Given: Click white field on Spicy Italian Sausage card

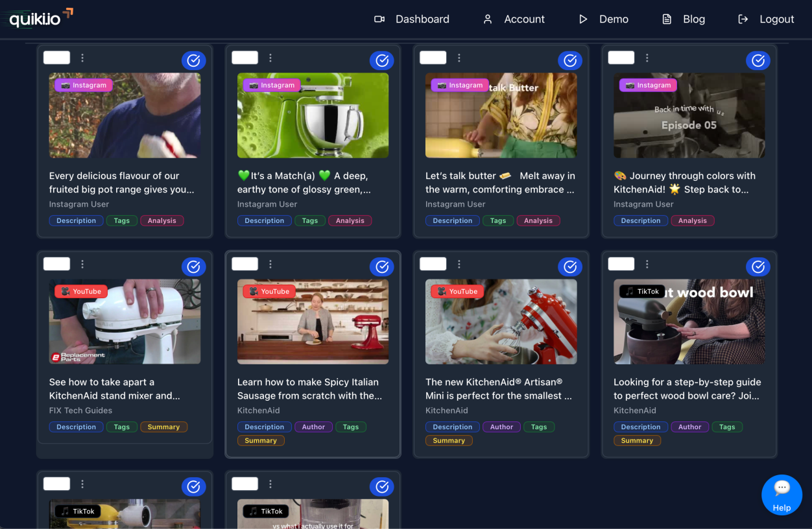Looking at the screenshot, I should (245, 263).
